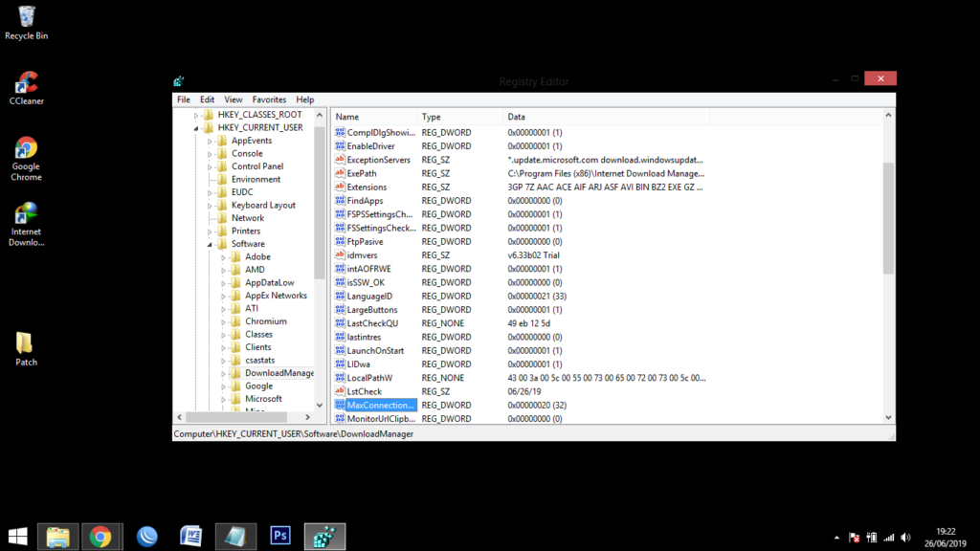Select the Chromium key in tree
The height and width of the screenshot is (551, 980).
click(x=266, y=321)
